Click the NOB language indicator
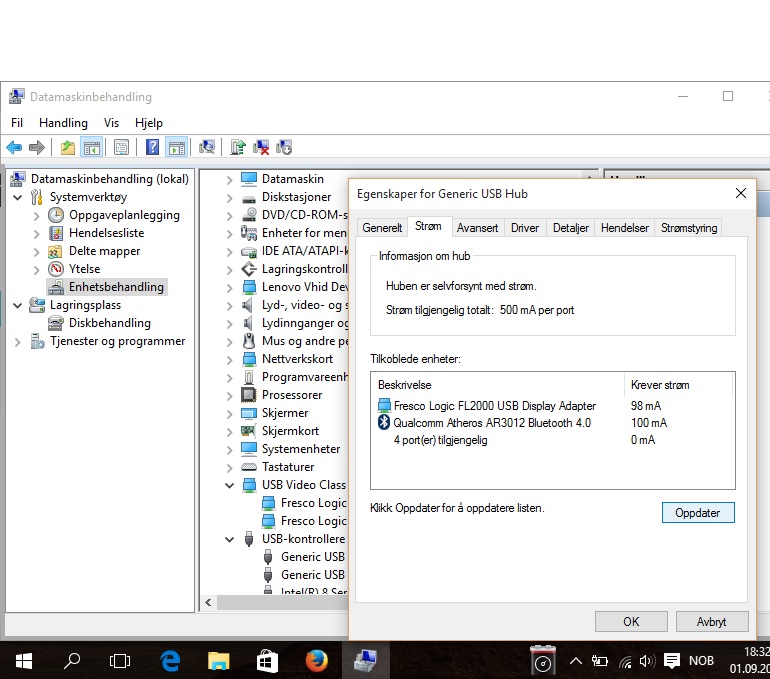 pos(701,661)
